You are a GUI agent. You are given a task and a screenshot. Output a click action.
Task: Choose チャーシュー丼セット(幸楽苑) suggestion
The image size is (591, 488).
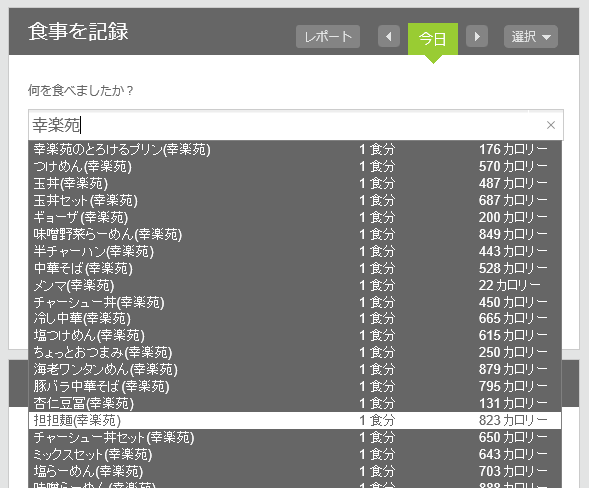coord(295,437)
